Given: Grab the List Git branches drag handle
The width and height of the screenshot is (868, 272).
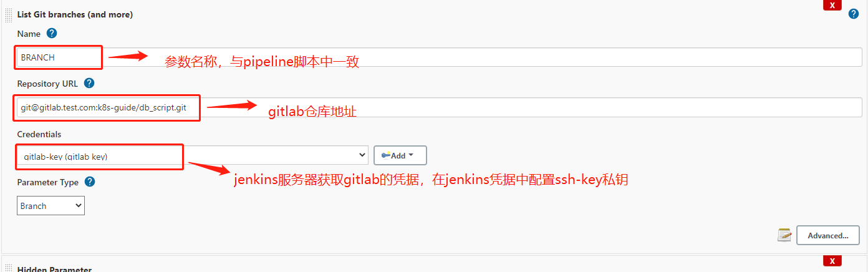Looking at the screenshot, I should click(9, 14).
